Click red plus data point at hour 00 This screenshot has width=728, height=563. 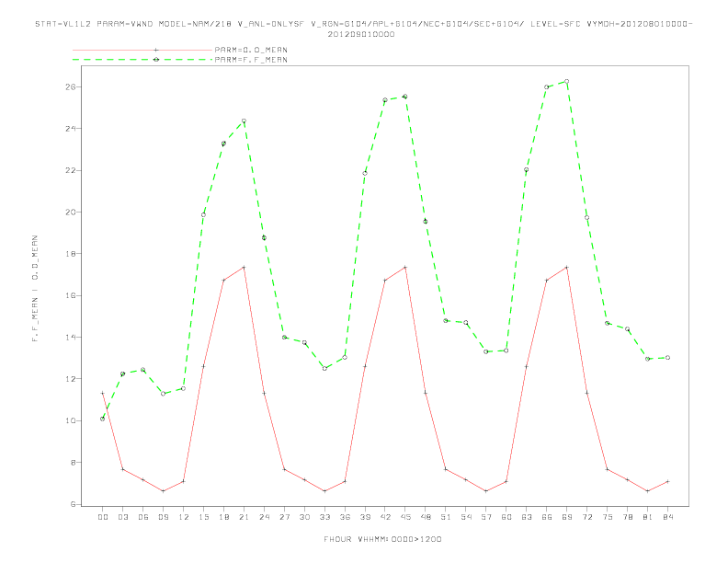[x=103, y=393]
